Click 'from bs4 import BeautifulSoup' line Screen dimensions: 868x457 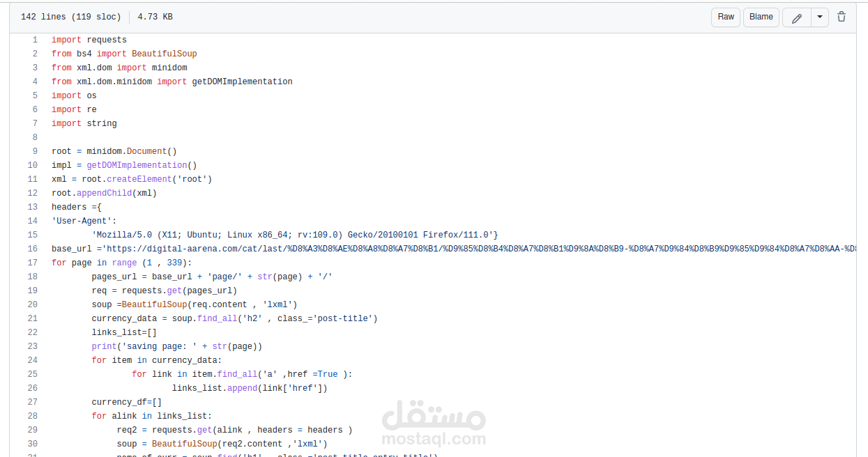(124, 54)
